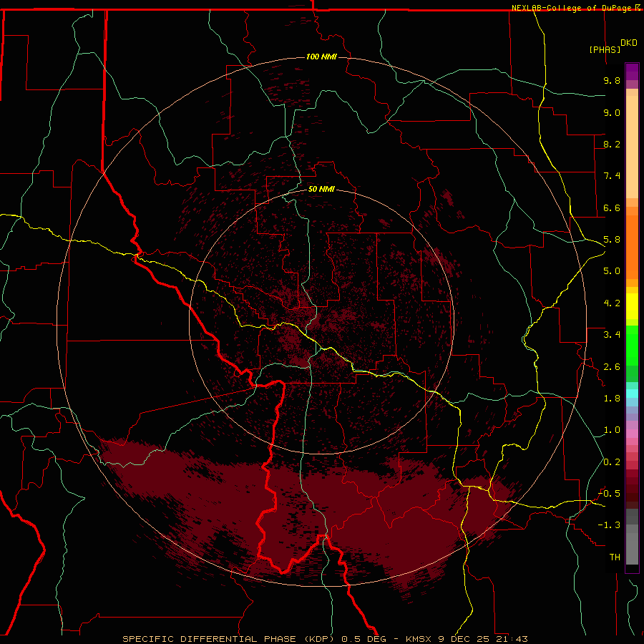Click the 3.4 scale value
The height and width of the screenshot is (644, 644).
[612, 335]
